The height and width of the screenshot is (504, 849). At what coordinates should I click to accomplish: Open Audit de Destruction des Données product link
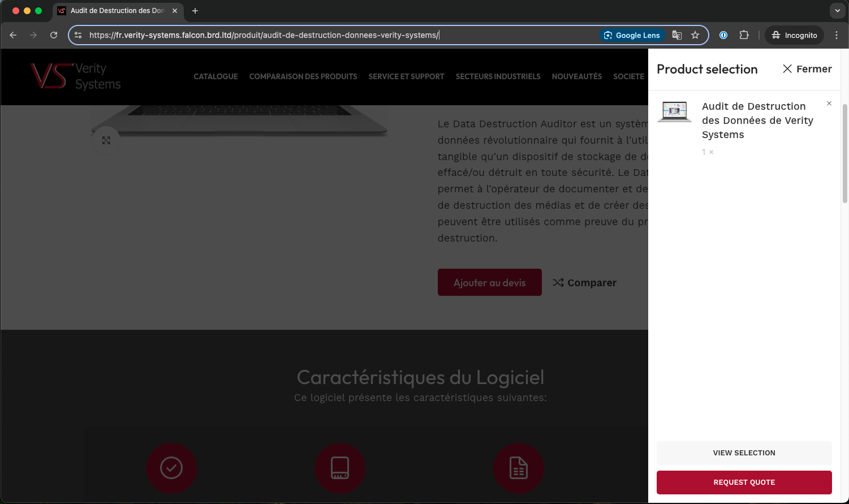pos(757,120)
